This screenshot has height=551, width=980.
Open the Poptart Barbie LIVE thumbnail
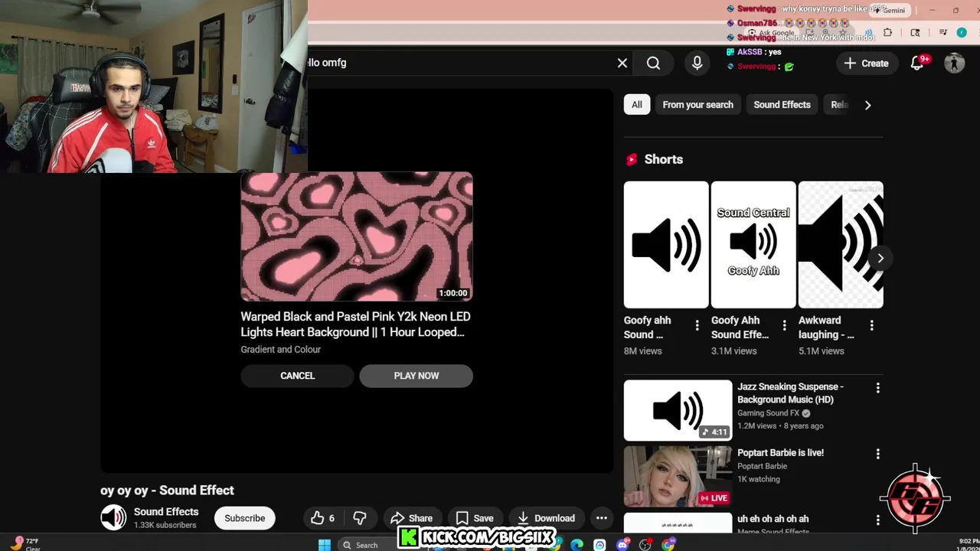coord(678,476)
